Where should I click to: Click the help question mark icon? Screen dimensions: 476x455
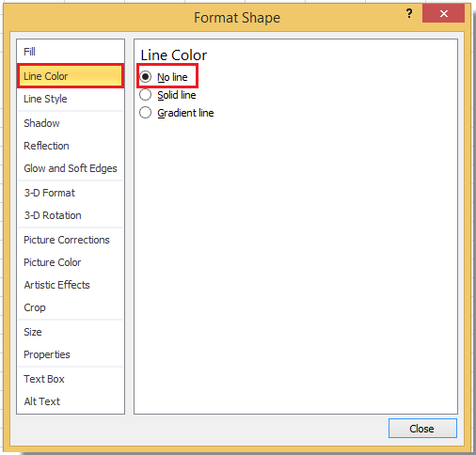tap(409, 13)
